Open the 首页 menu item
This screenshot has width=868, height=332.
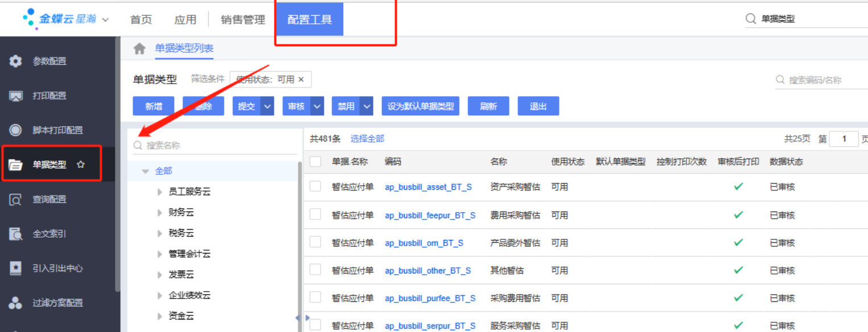[141, 19]
